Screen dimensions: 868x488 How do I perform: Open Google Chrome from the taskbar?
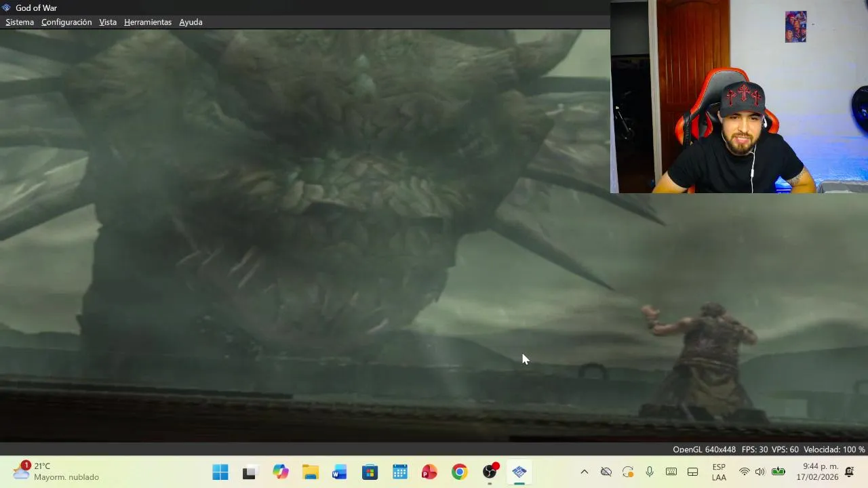pyautogui.click(x=459, y=472)
